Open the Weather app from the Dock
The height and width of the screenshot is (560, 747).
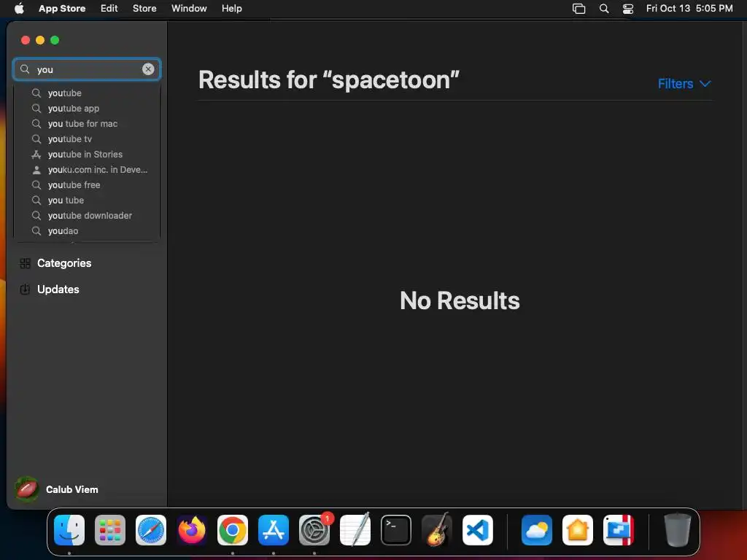coord(536,530)
